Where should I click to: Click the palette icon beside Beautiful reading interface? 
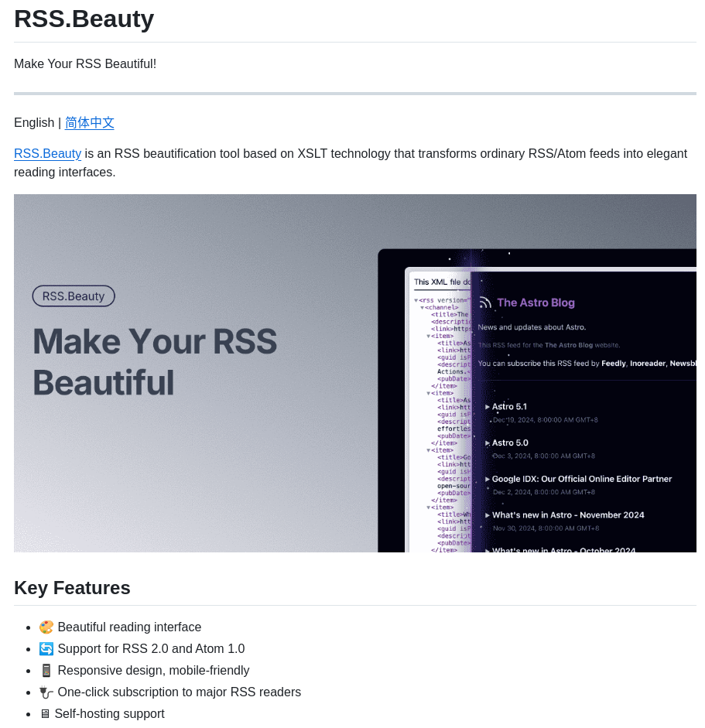46,627
